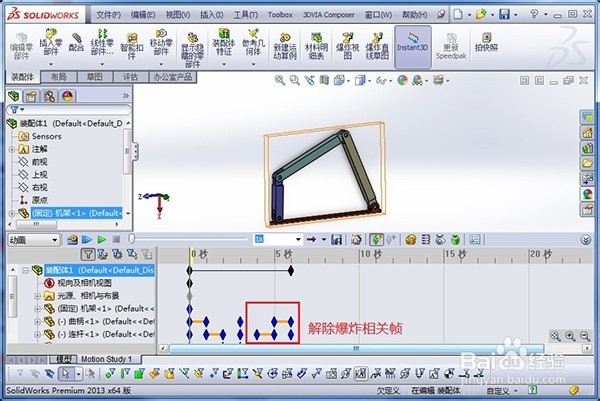The height and width of the screenshot is (401, 600).
Task: Open the 编辑(E) menu
Action: point(143,15)
